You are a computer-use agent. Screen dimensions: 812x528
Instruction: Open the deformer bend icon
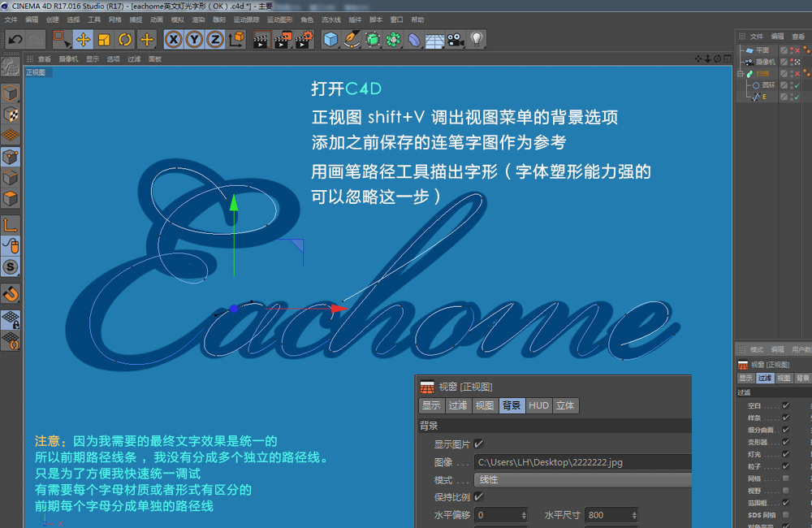tap(414, 39)
